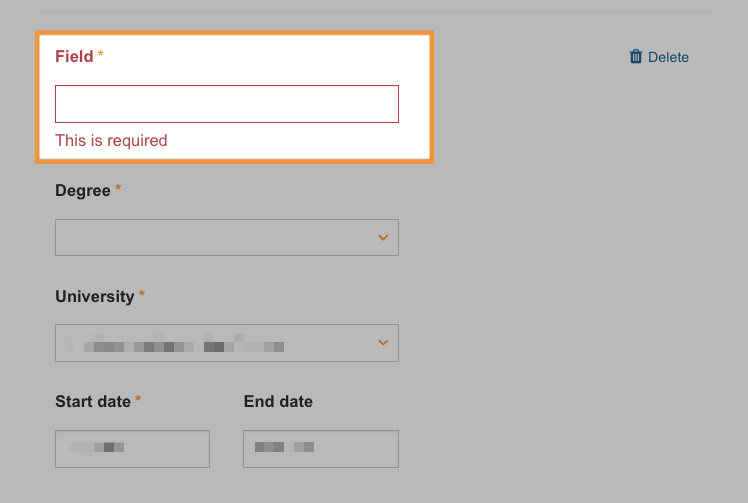Click the asterisk beside Start date
This screenshot has height=503, width=748.
138,399
